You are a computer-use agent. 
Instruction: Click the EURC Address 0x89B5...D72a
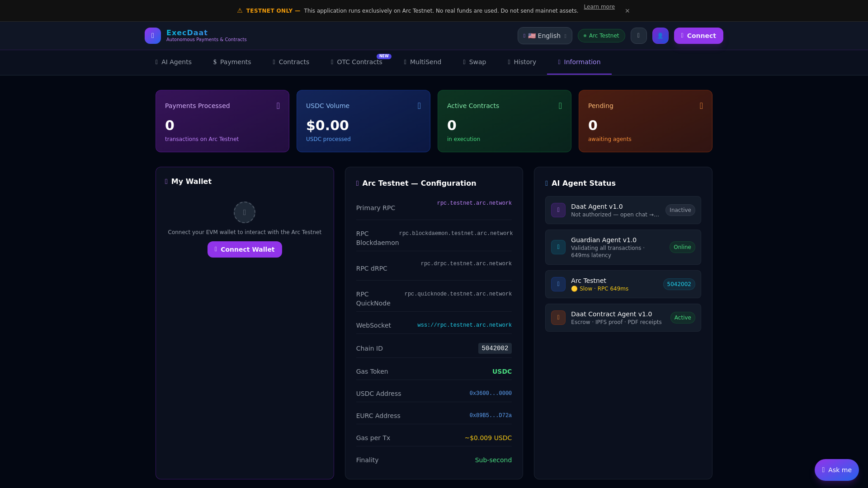tap(491, 416)
